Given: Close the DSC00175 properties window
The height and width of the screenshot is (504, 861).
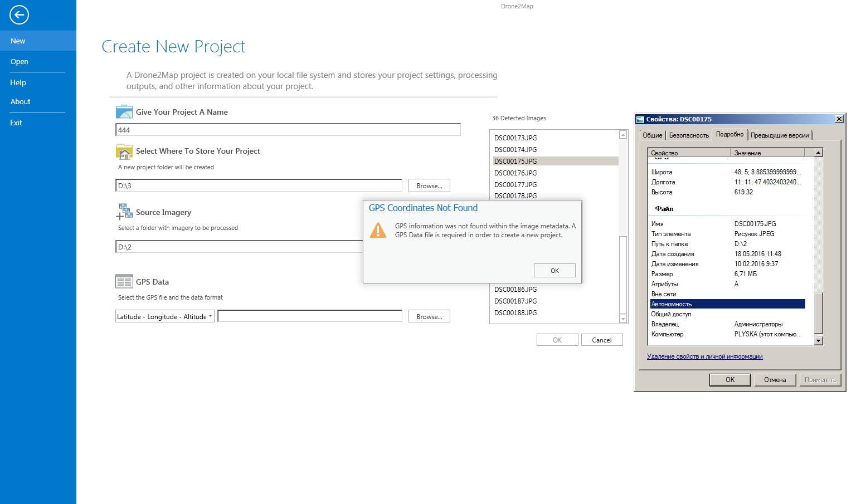Looking at the screenshot, I should (839, 119).
